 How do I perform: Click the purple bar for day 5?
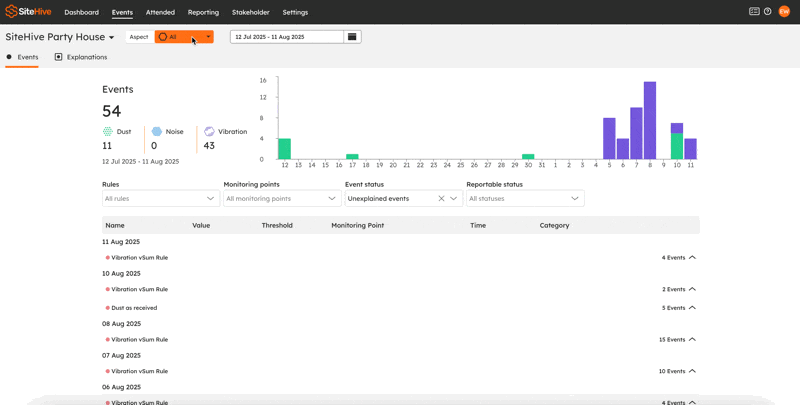coord(609,139)
